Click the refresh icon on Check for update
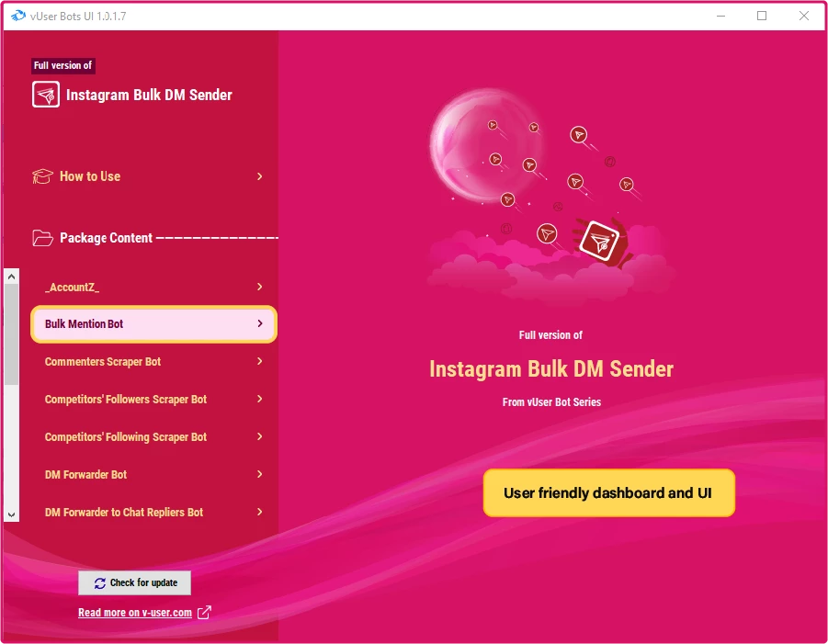828x644 pixels. (100, 582)
